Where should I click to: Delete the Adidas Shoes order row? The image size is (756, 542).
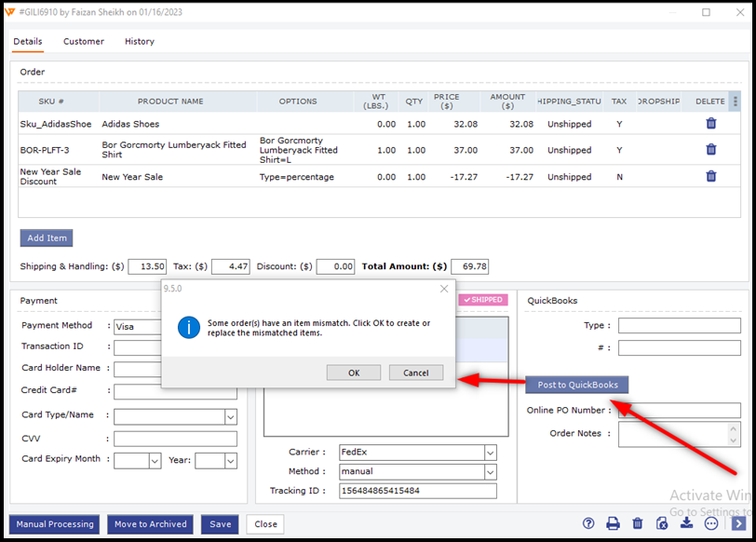pyautogui.click(x=711, y=123)
